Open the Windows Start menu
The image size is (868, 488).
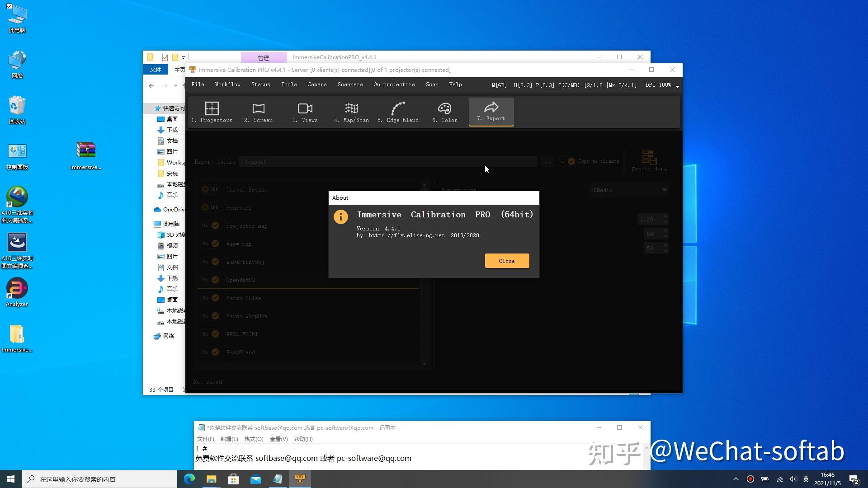(x=11, y=479)
